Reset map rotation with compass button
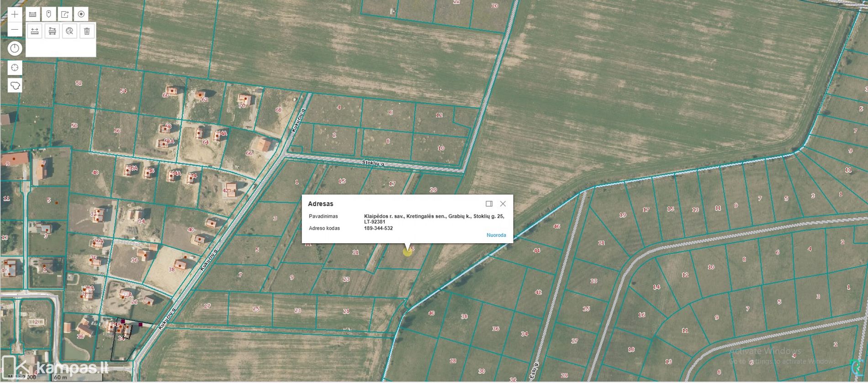 pos(15,48)
